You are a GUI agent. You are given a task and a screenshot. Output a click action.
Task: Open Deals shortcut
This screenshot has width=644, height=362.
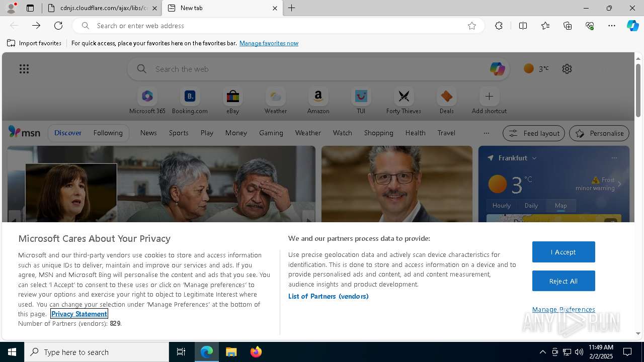[x=446, y=101]
